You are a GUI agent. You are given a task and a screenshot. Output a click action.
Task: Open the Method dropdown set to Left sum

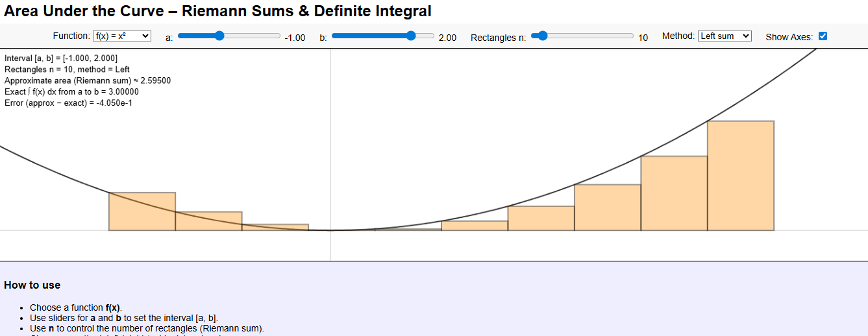pyautogui.click(x=725, y=36)
